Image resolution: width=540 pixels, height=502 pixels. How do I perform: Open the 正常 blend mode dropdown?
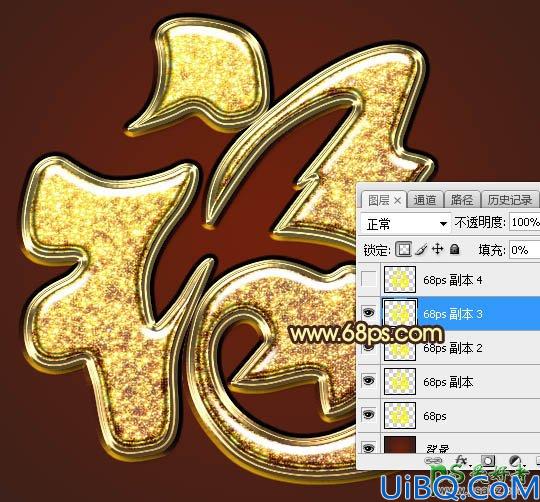405,224
